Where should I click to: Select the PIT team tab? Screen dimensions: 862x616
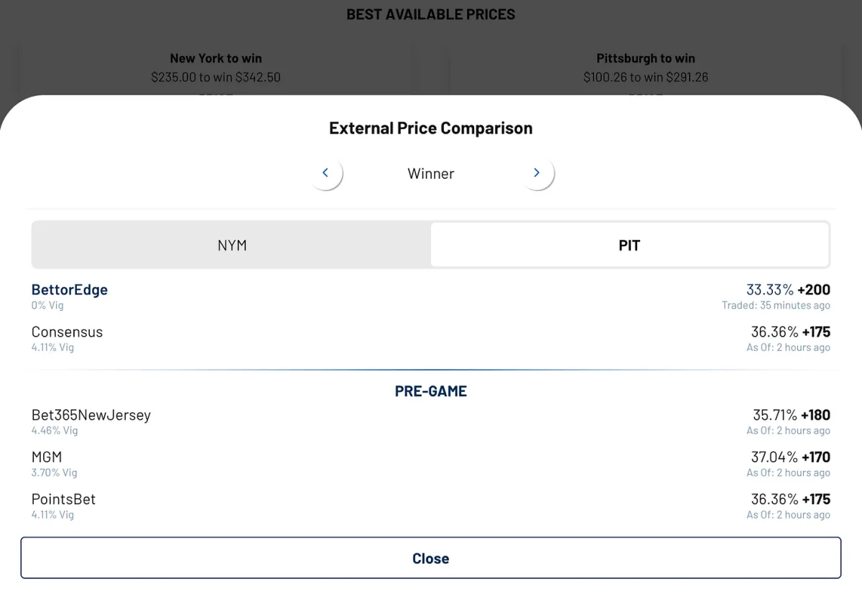point(629,245)
